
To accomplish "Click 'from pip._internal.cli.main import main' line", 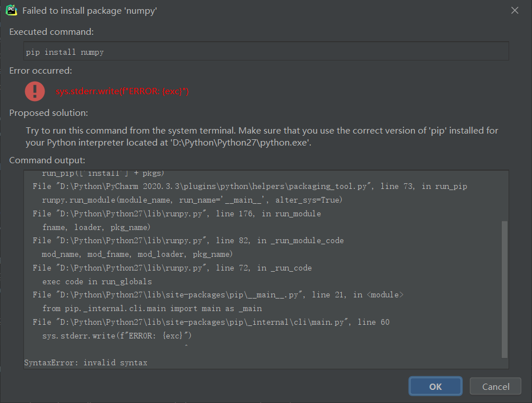I will (x=151, y=308).
